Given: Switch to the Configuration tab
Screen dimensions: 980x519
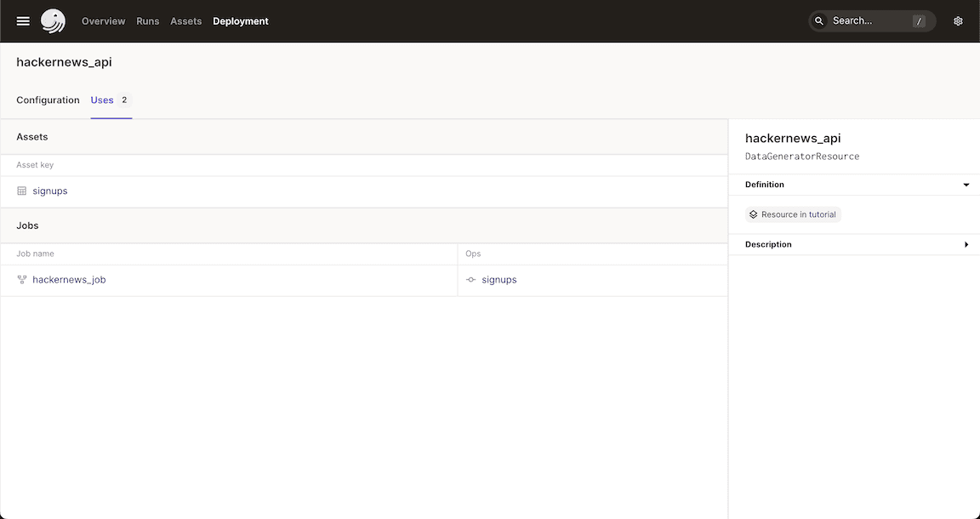Looking at the screenshot, I should pos(48,100).
